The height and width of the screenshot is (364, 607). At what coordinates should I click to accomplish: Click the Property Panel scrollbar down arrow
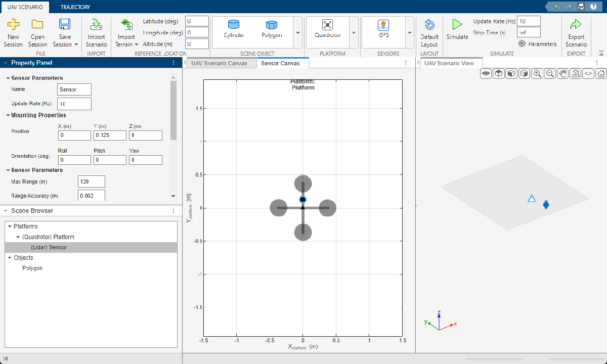174,196
